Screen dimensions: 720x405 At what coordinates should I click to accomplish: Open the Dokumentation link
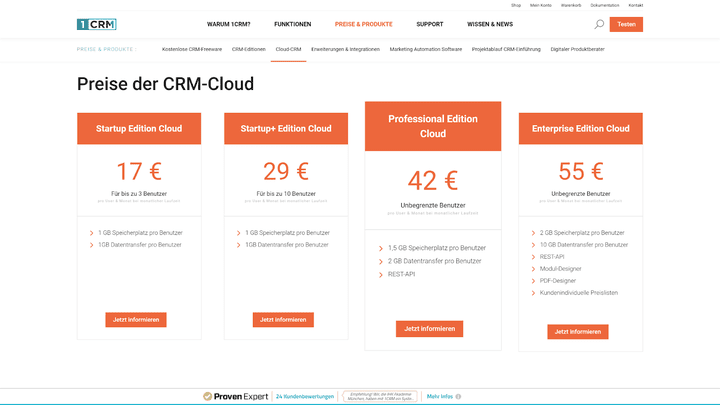pyautogui.click(x=605, y=6)
